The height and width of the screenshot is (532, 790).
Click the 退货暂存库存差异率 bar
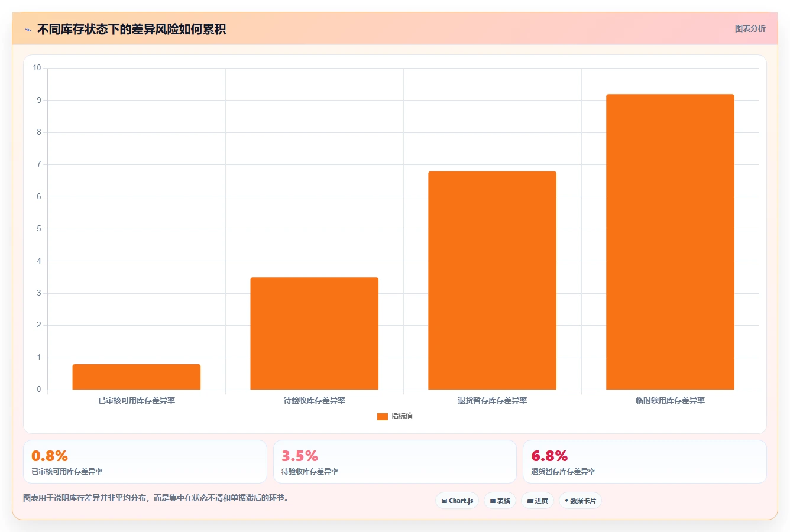pyautogui.click(x=493, y=281)
